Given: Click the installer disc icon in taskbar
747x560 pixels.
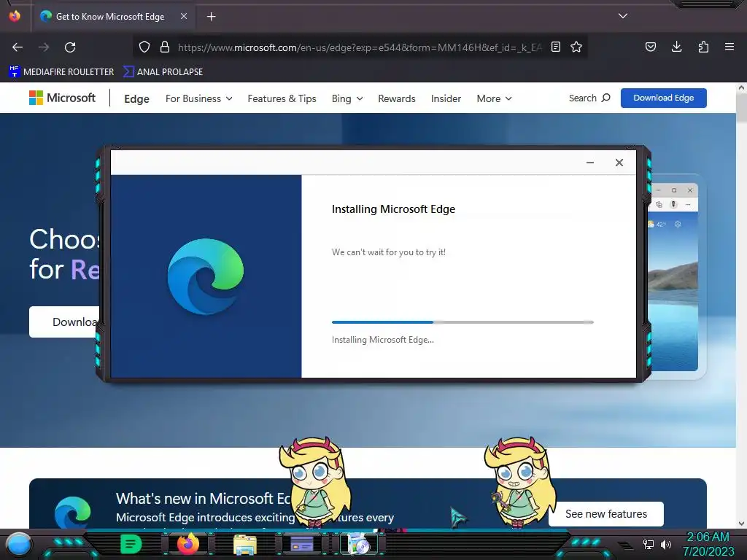Looking at the screenshot, I should tap(359, 544).
